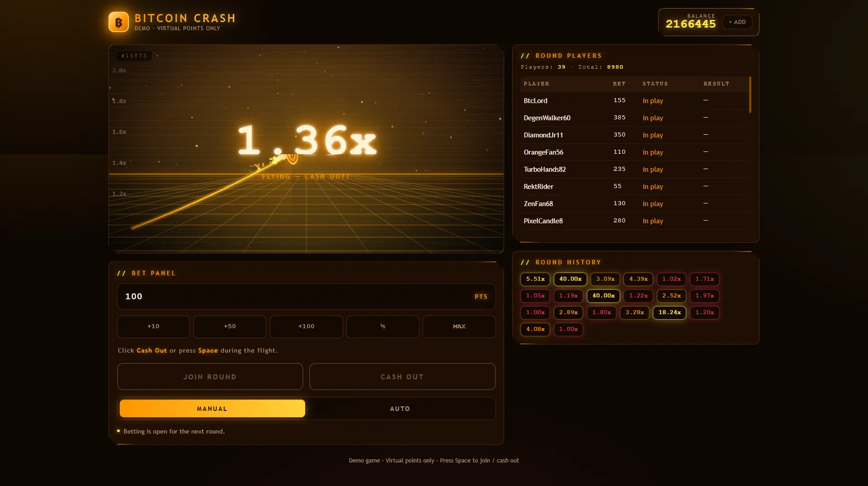Click history chip 4.08x
The height and width of the screenshot is (486, 868).
[535, 330]
